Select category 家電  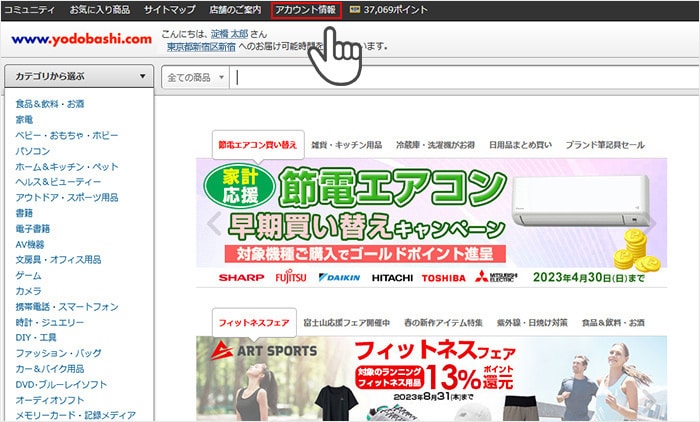tap(24, 120)
